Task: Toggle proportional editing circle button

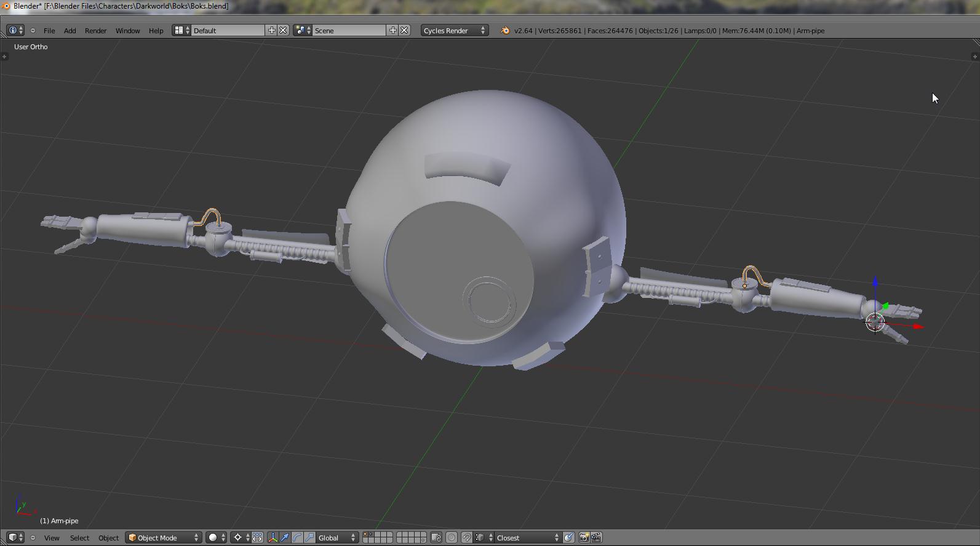Action: click(x=452, y=537)
